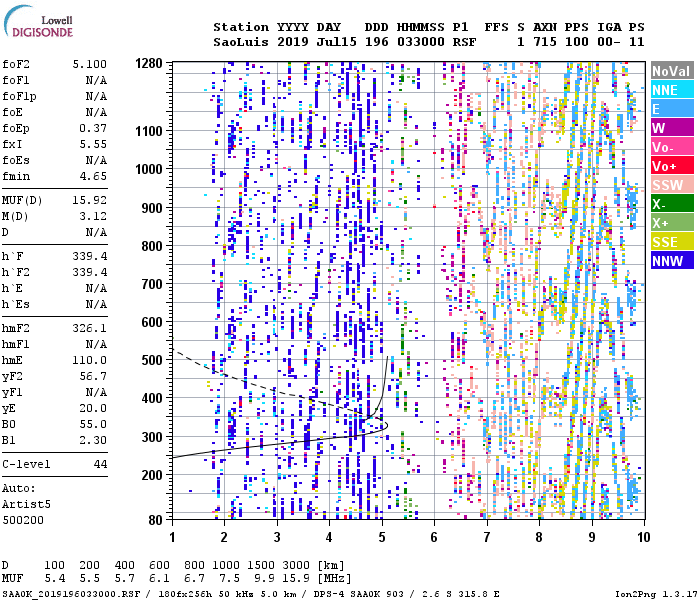Screen dimensions: 700x600
Task: Click the B0 value 55.0
Action: click(93, 425)
